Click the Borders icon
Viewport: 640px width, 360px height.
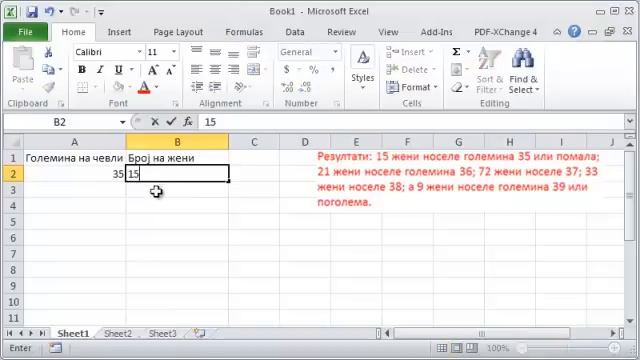tap(82, 87)
